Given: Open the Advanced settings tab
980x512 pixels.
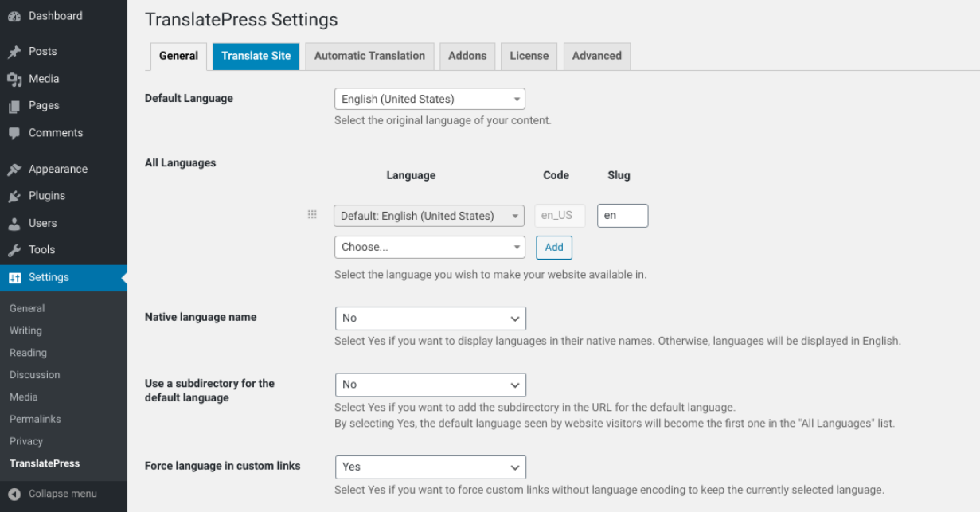Looking at the screenshot, I should pyautogui.click(x=596, y=56).
